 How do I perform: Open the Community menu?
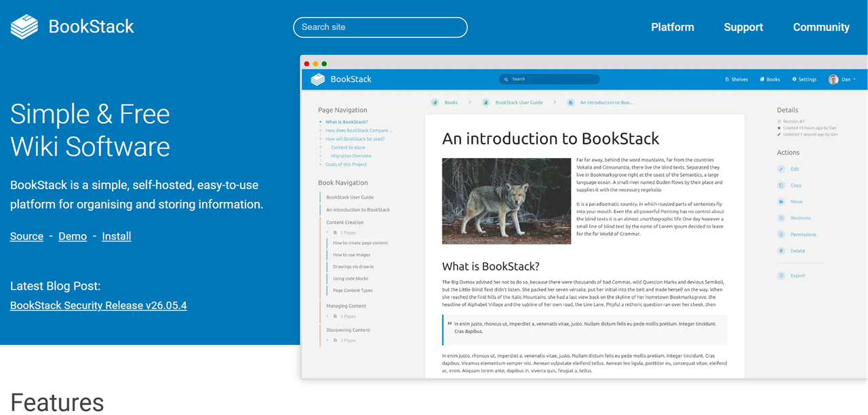click(821, 27)
